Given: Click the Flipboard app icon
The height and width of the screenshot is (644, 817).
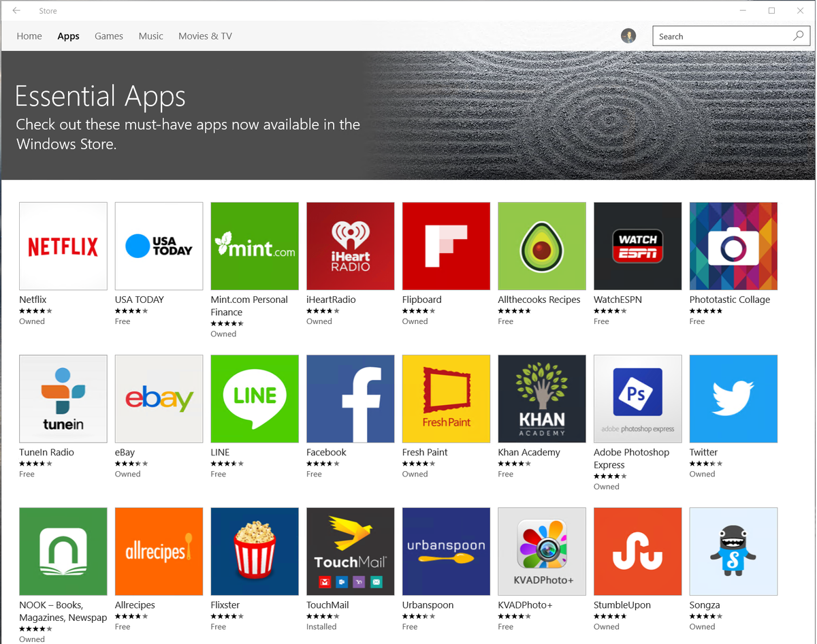Looking at the screenshot, I should click(446, 246).
